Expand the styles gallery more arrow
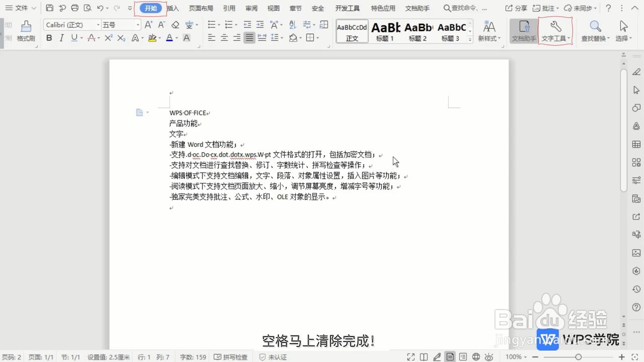644x362 pixels. [470, 39]
